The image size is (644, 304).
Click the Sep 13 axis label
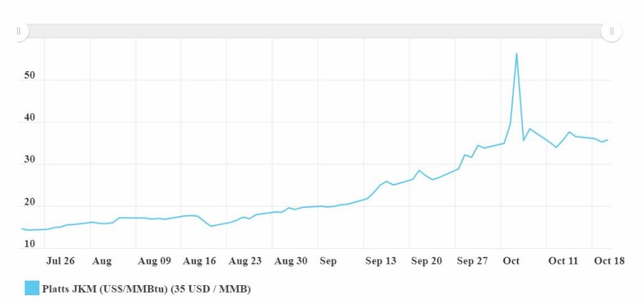coord(381,261)
